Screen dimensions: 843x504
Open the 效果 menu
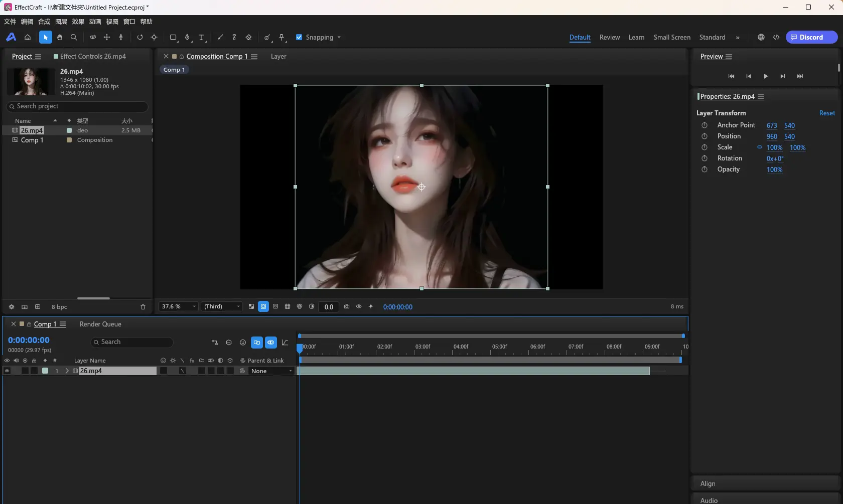pos(78,22)
